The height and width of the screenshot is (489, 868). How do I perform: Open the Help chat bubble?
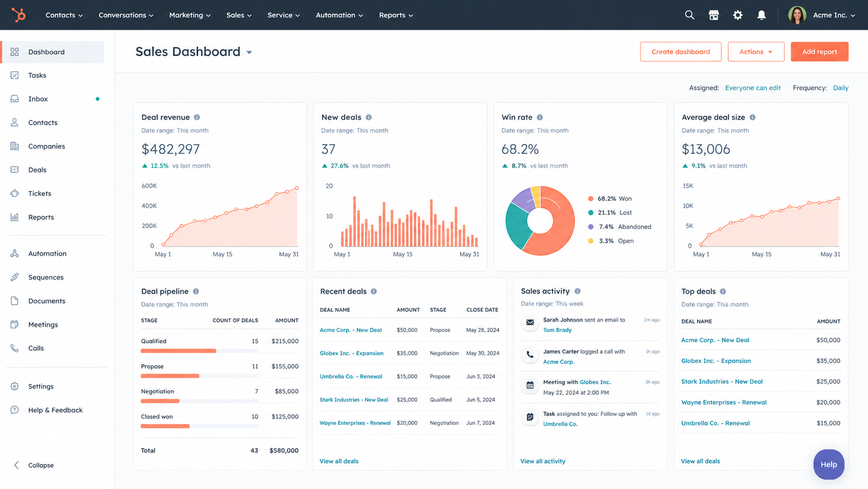[x=829, y=464]
